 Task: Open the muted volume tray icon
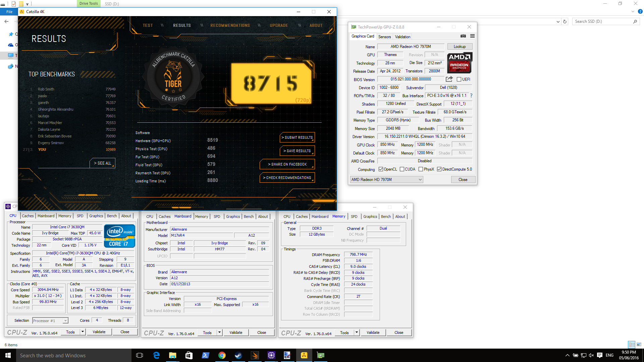coord(591,355)
